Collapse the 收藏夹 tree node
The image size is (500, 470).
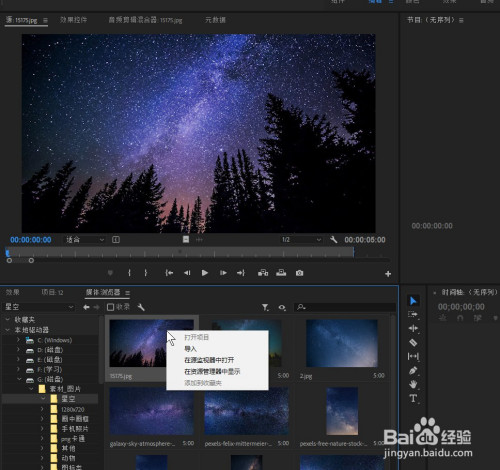8,319
